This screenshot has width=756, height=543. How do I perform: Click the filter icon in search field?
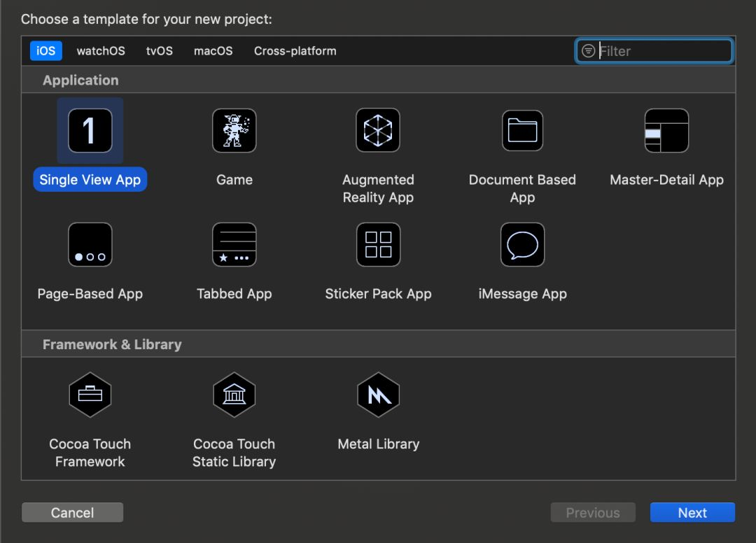click(x=588, y=50)
